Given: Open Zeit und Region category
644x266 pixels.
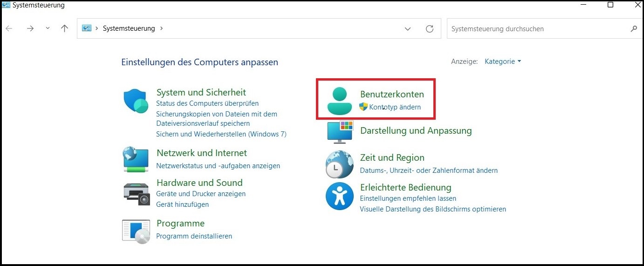Looking at the screenshot, I should [x=392, y=157].
